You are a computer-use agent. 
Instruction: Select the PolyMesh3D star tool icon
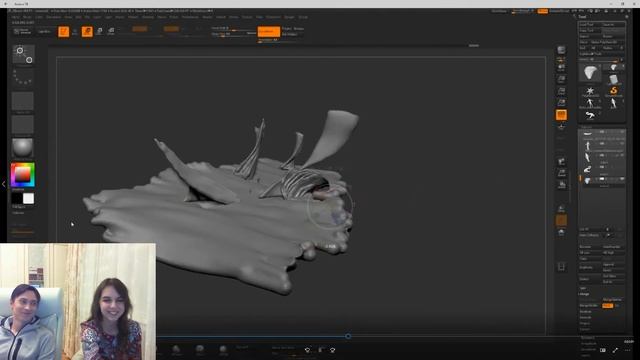(x=590, y=92)
